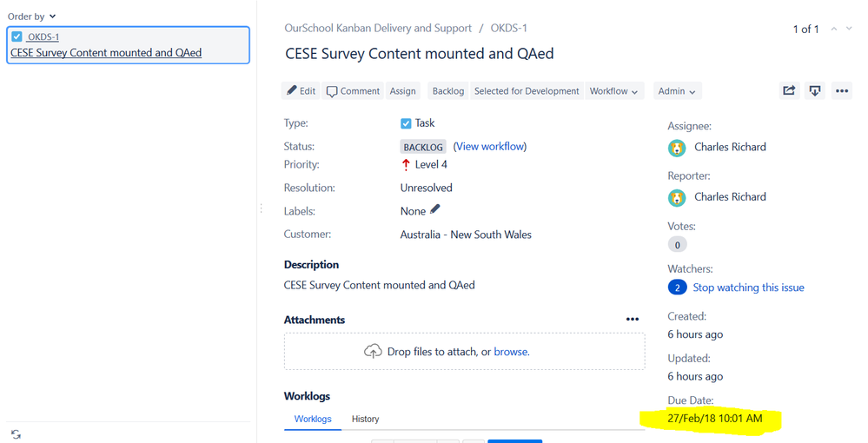Click the Unresolved resolution value

click(x=427, y=188)
